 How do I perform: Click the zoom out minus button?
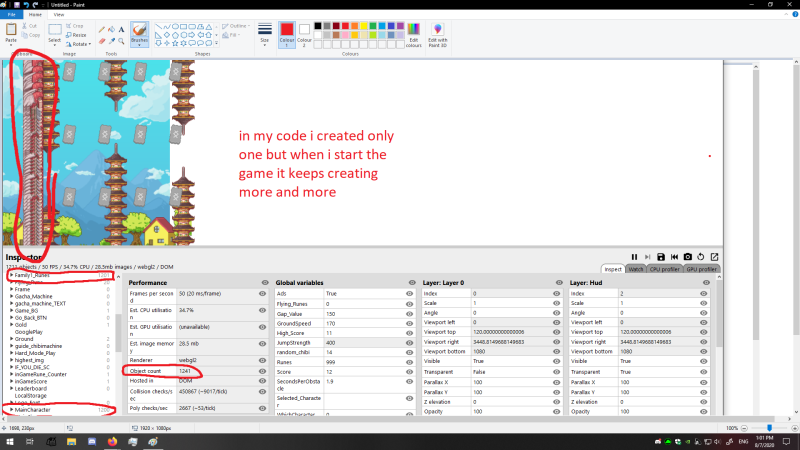coord(744,428)
